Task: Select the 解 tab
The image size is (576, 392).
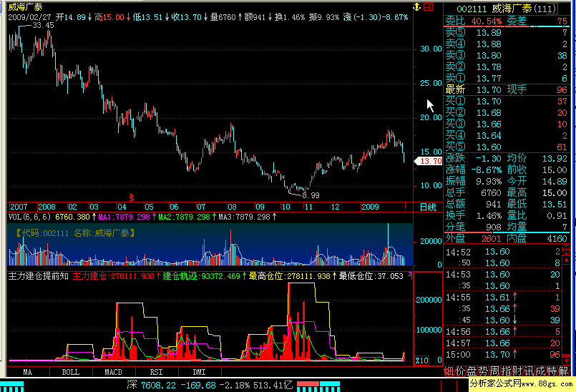Action: [563, 371]
